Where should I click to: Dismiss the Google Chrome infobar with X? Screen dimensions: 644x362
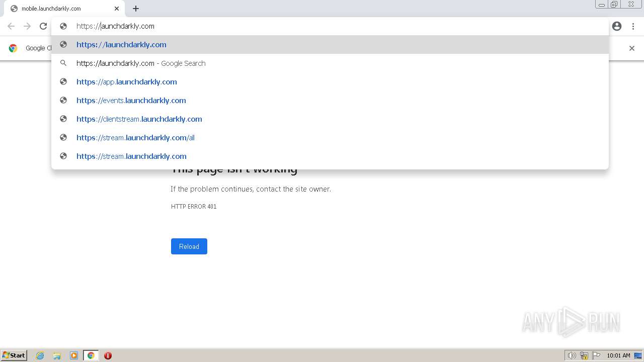point(632,48)
